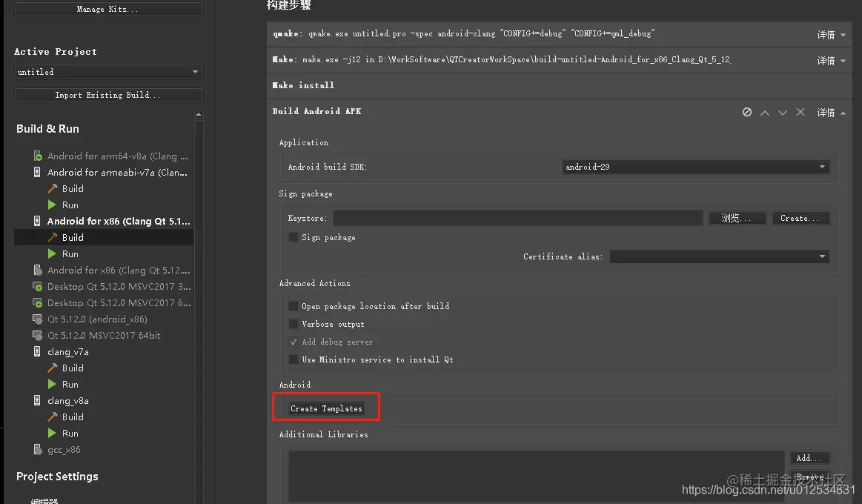Expand details of the qmake step
Screen dimensions: 862x504
click(831, 35)
